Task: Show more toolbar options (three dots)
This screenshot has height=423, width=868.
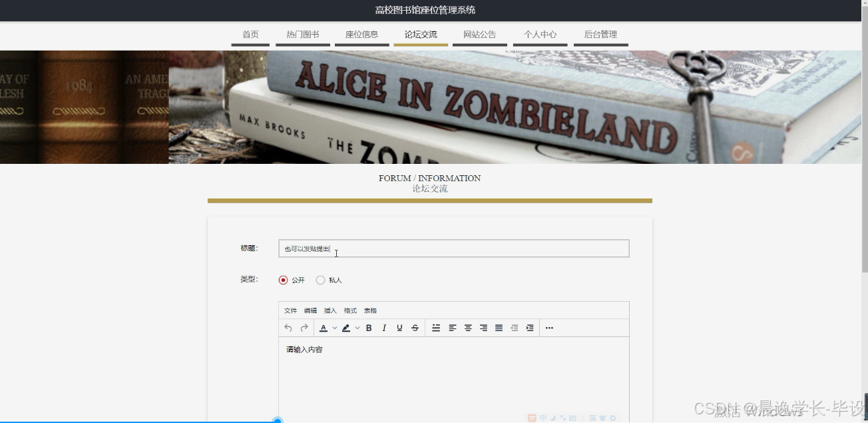Action: point(549,328)
